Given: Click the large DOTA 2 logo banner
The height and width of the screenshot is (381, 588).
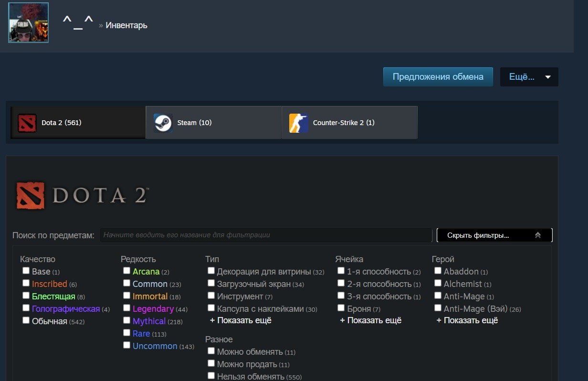Looking at the screenshot, I should [83, 195].
